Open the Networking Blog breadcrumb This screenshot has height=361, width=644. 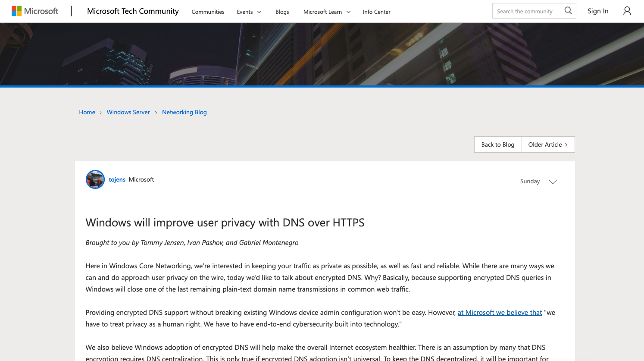point(184,112)
